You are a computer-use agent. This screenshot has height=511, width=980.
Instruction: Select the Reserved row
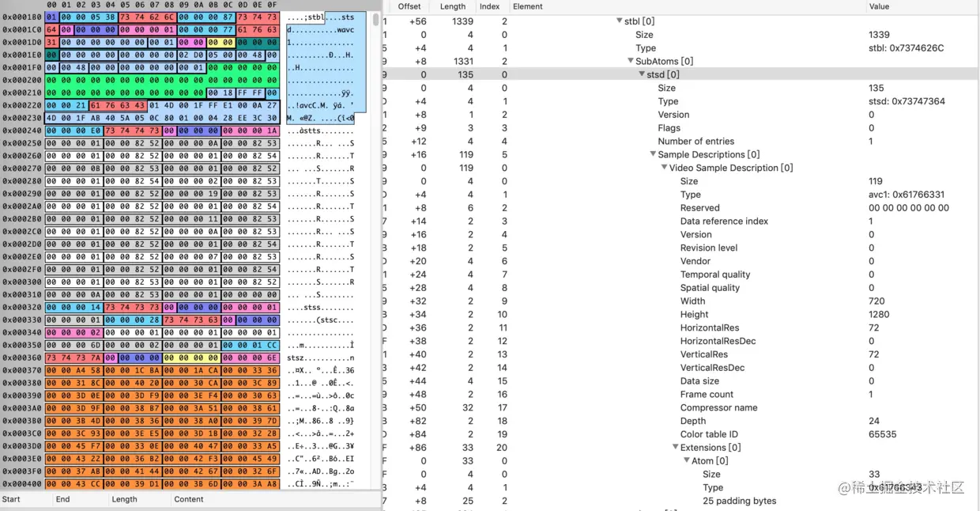[681, 208]
